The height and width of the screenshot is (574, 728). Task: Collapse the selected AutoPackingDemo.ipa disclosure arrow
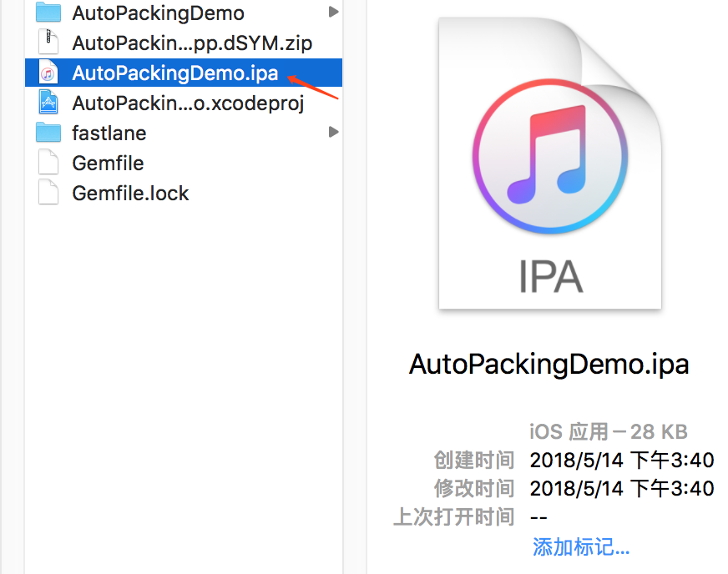(x=332, y=73)
